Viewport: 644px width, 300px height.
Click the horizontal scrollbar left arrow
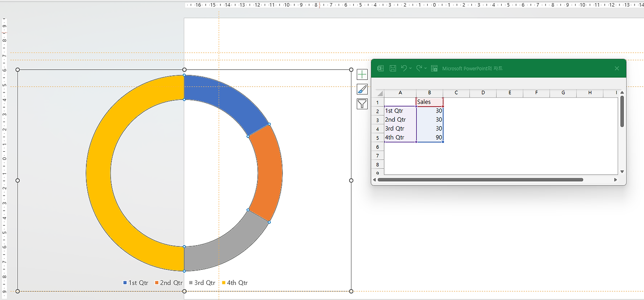(374, 179)
